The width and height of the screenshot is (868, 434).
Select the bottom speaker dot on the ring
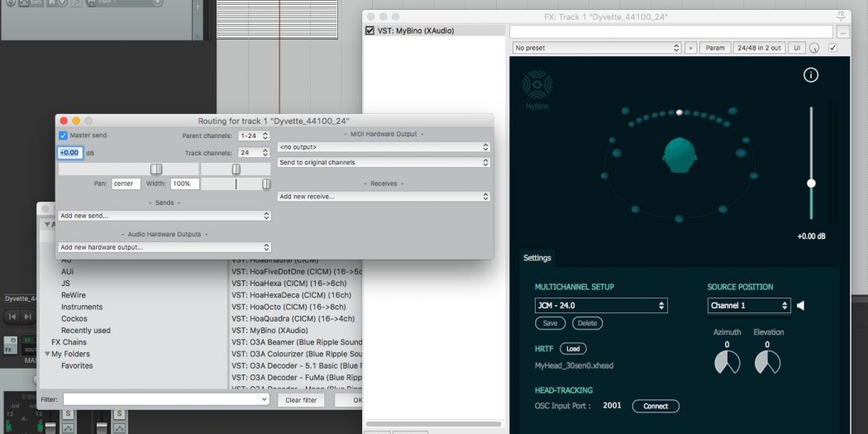pyautogui.click(x=680, y=219)
